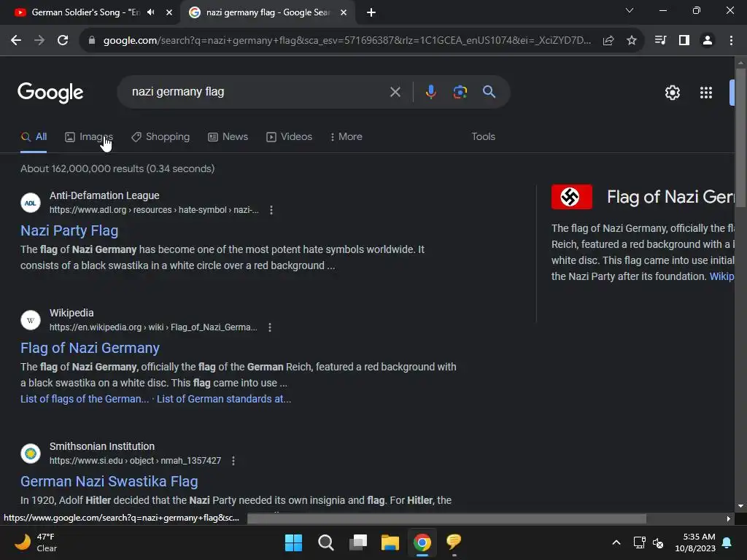Open the weather widget 47°F Clear

click(x=36, y=542)
